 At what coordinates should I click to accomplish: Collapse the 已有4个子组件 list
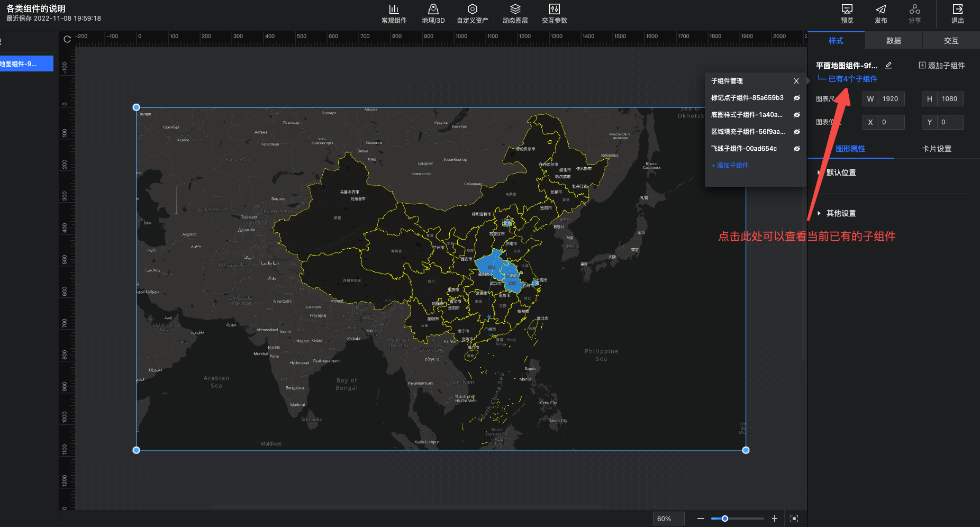(852, 79)
